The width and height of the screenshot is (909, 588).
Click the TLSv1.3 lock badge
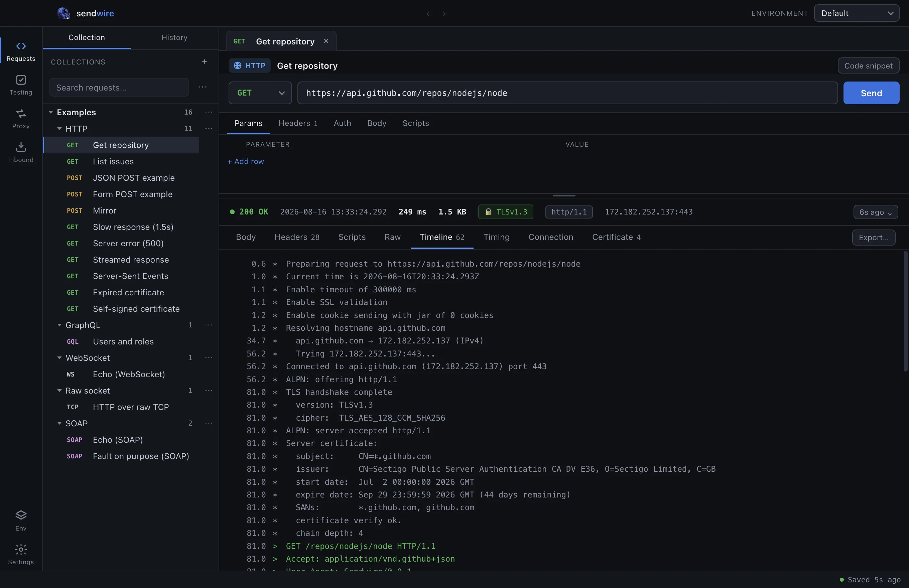click(506, 212)
